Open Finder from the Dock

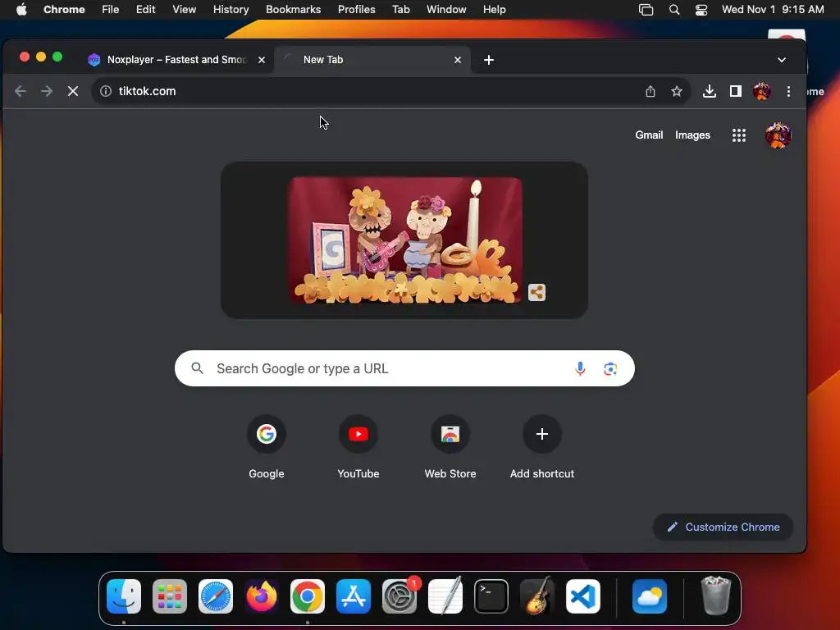[124, 596]
